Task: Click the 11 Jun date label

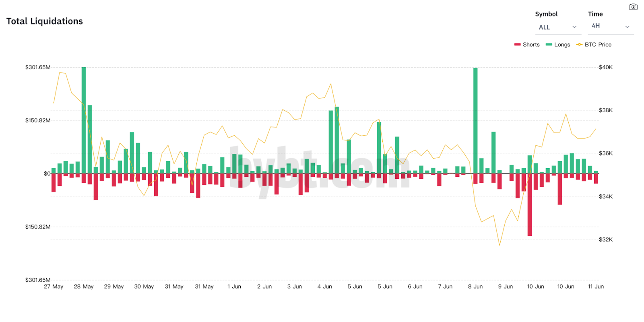Action: click(596, 287)
